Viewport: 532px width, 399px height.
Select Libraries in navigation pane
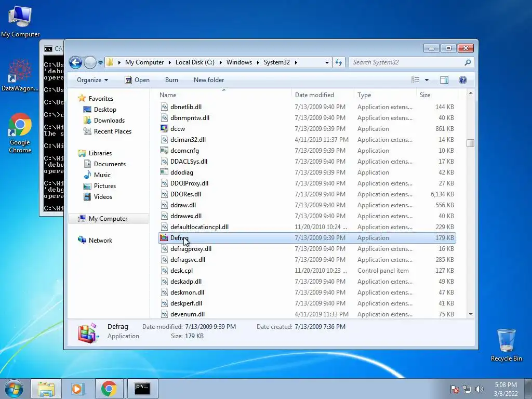click(100, 153)
